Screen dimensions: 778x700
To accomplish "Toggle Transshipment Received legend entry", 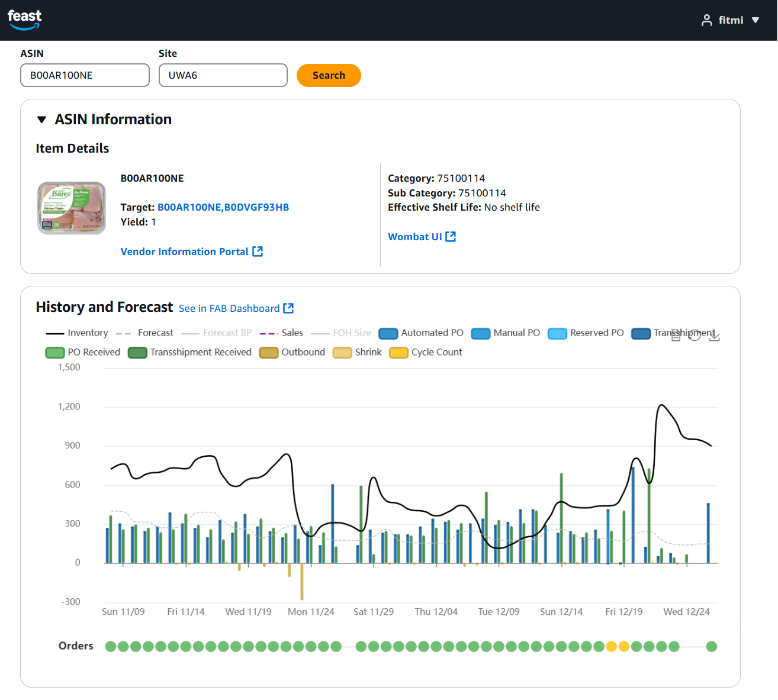I will [190, 352].
